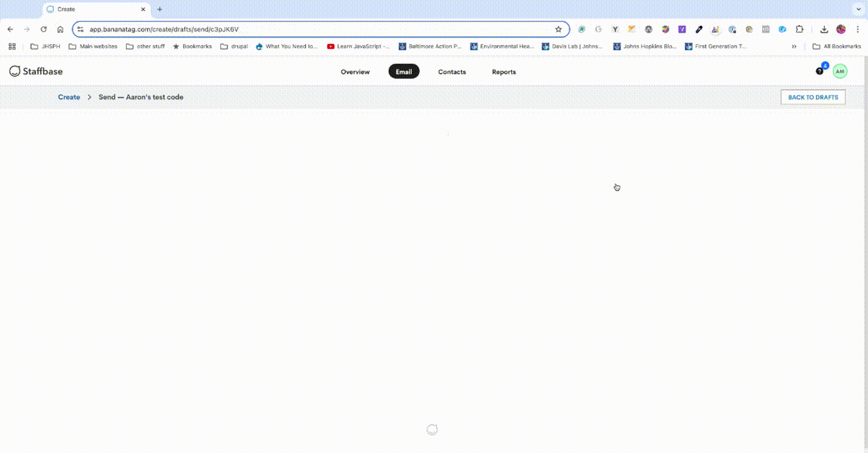View site information icon in address bar
The width and height of the screenshot is (868, 453).
[x=80, y=29]
